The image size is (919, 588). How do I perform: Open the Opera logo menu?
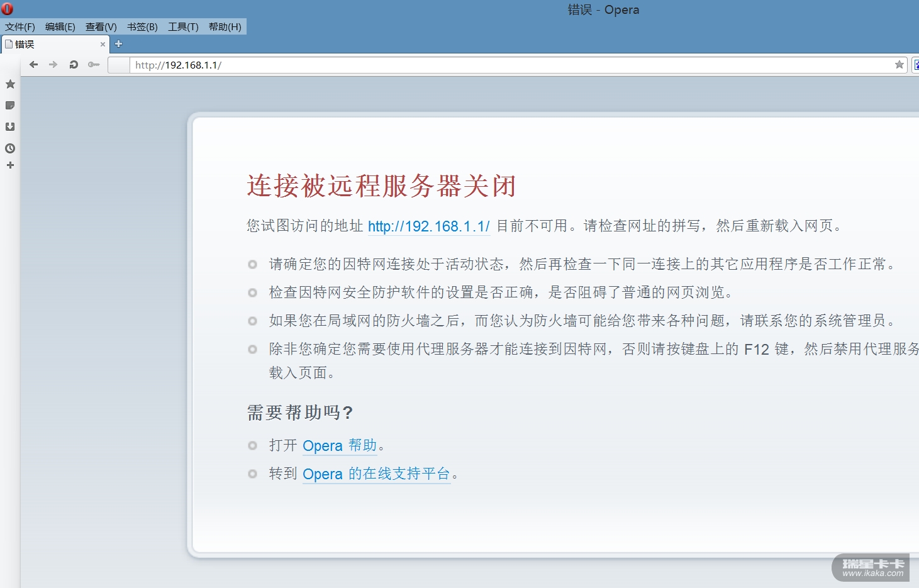tap(8, 9)
